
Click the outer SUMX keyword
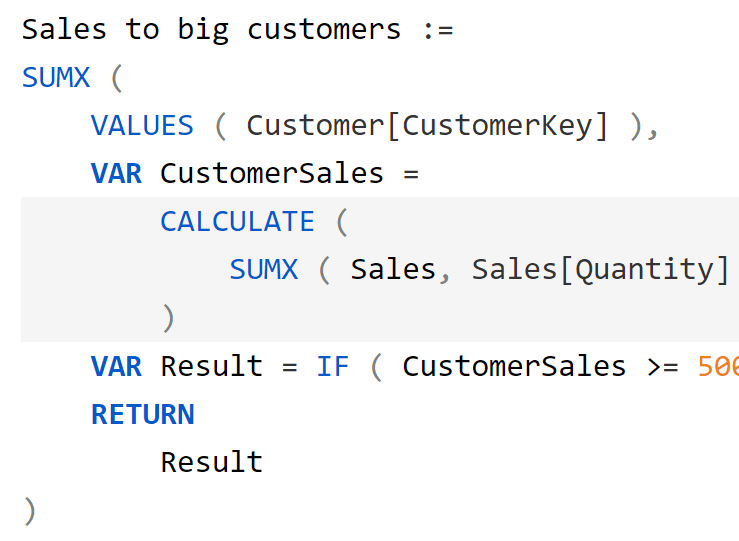click(56, 78)
